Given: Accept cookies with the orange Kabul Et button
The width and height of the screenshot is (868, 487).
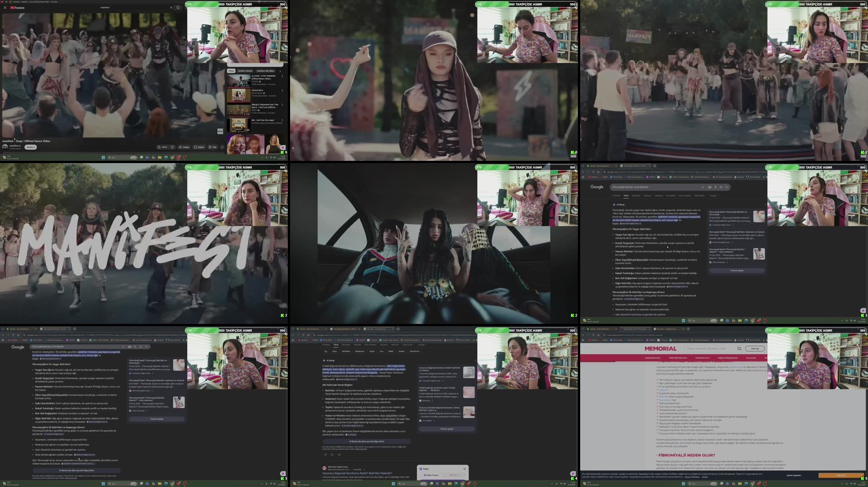Looking at the screenshot, I should (841, 475).
